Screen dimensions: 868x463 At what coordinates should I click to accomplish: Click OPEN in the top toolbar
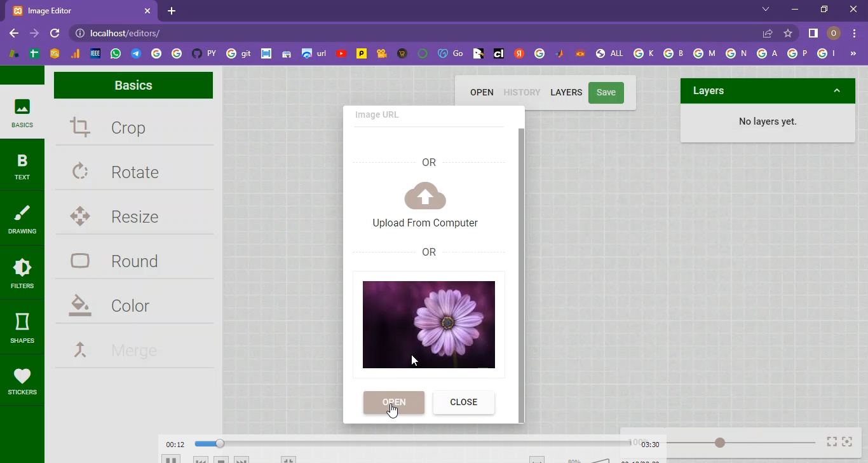click(x=482, y=92)
